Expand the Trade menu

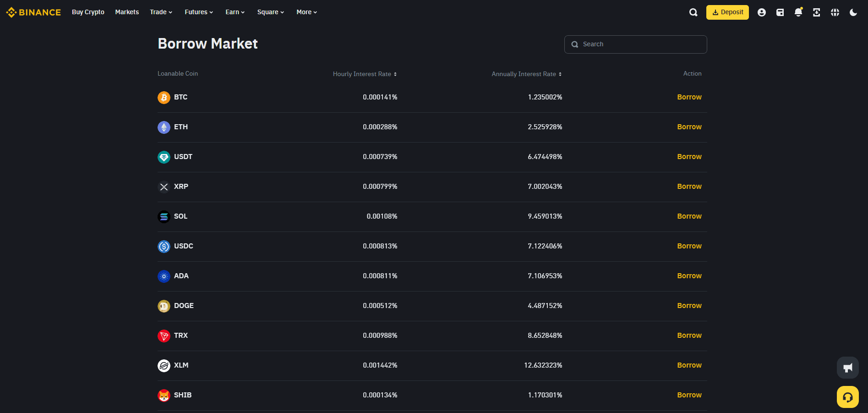coord(161,12)
